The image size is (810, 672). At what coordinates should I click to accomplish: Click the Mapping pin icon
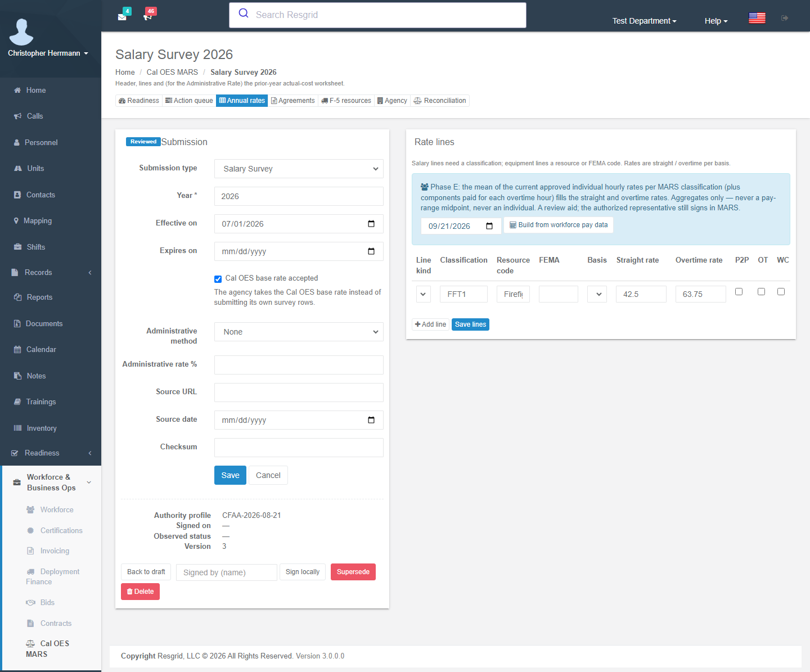16,221
